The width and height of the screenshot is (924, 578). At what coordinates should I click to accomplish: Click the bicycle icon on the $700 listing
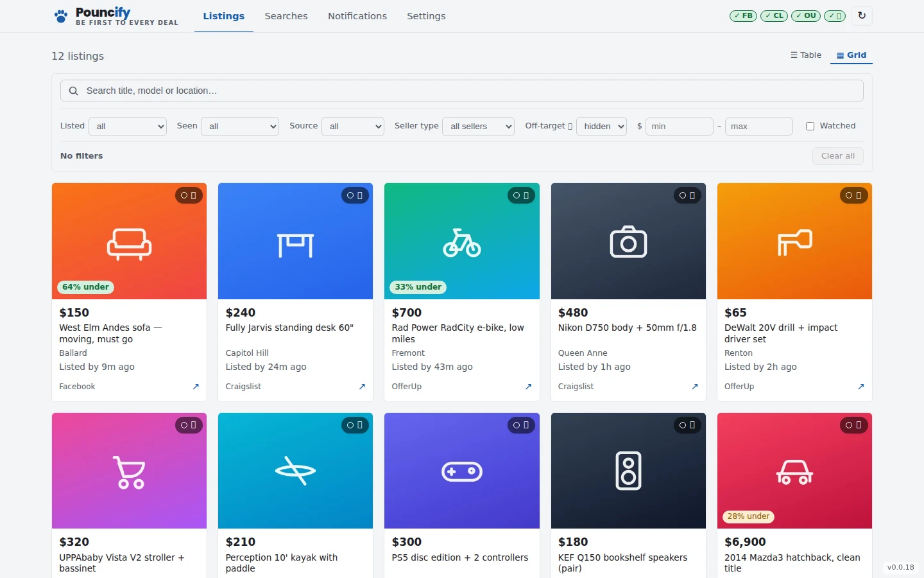pyautogui.click(x=461, y=243)
